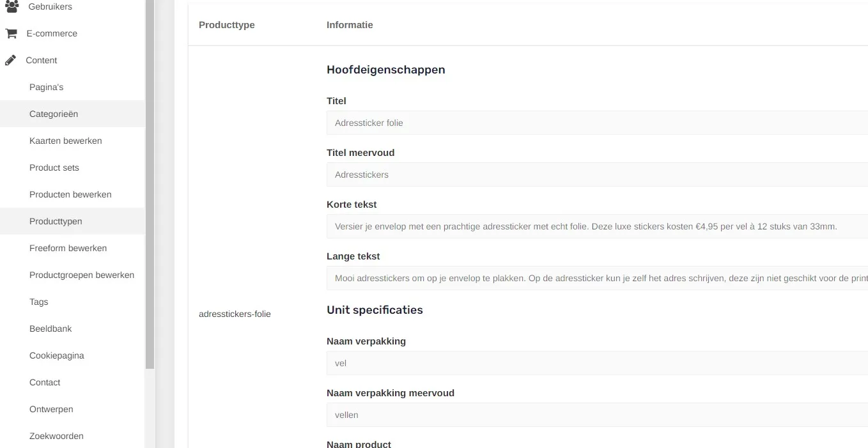Viewport: 868px width, 448px height.
Task: Click the Producttype column header
Action: click(x=227, y=25)
